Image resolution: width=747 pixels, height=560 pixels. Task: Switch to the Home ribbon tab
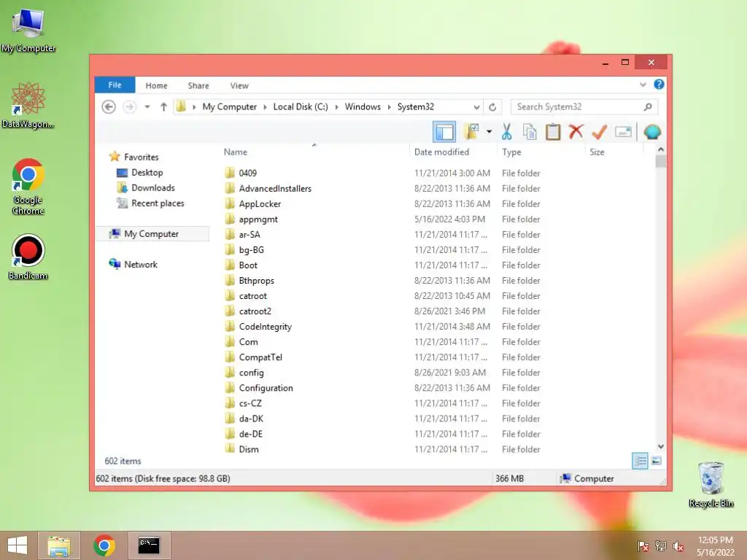click(156, 86)
